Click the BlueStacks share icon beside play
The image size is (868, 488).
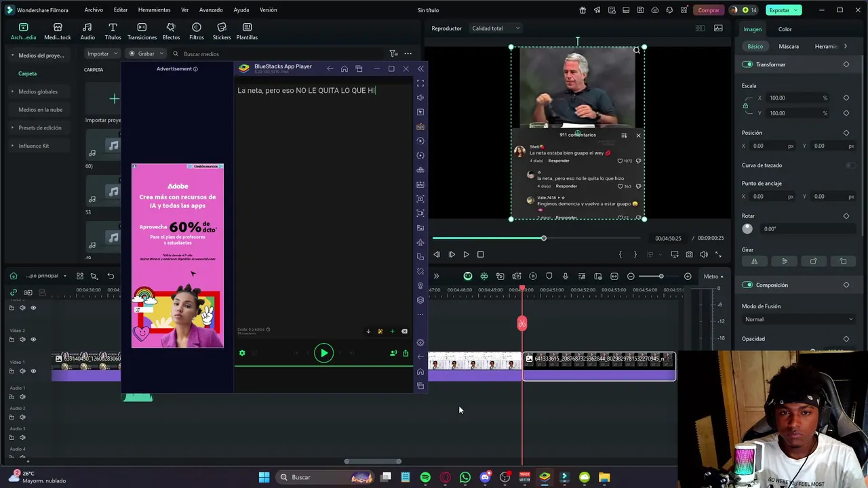pyautogui.click(x=406, y=352)
